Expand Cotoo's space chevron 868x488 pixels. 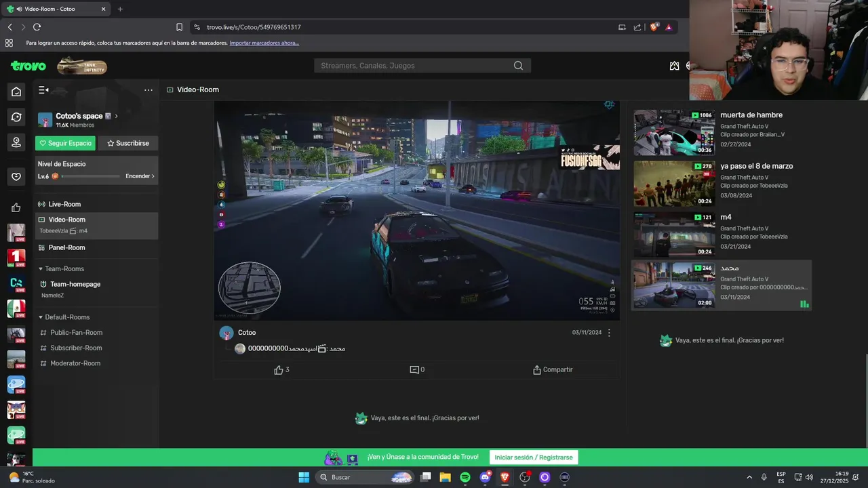click(x=117, y=116)
